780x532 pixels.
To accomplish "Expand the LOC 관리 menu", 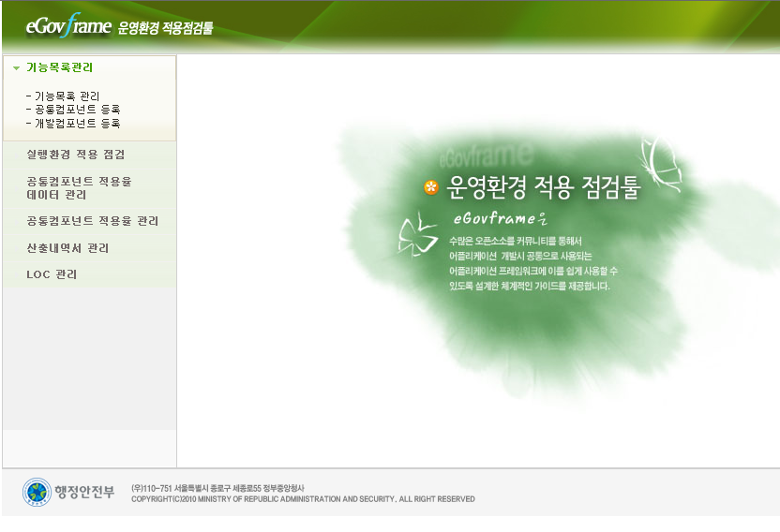I will [52, 274].
